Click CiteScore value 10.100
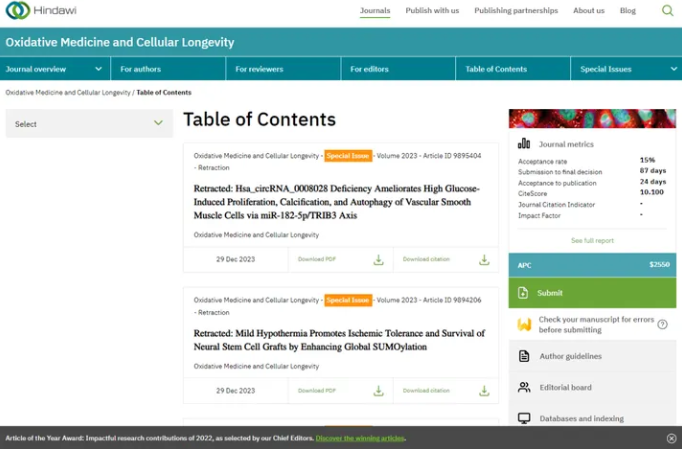This screenshot has height=449, width=682. [x=652, y=192]
